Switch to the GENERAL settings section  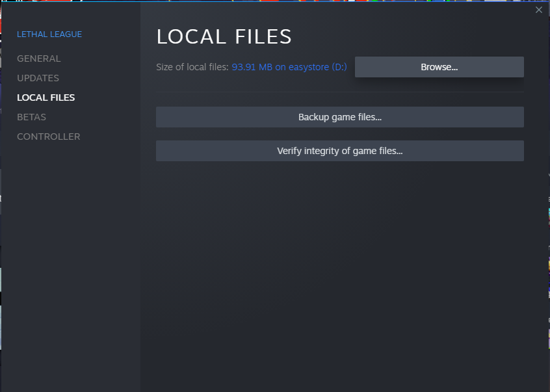[x=38, y=59]
